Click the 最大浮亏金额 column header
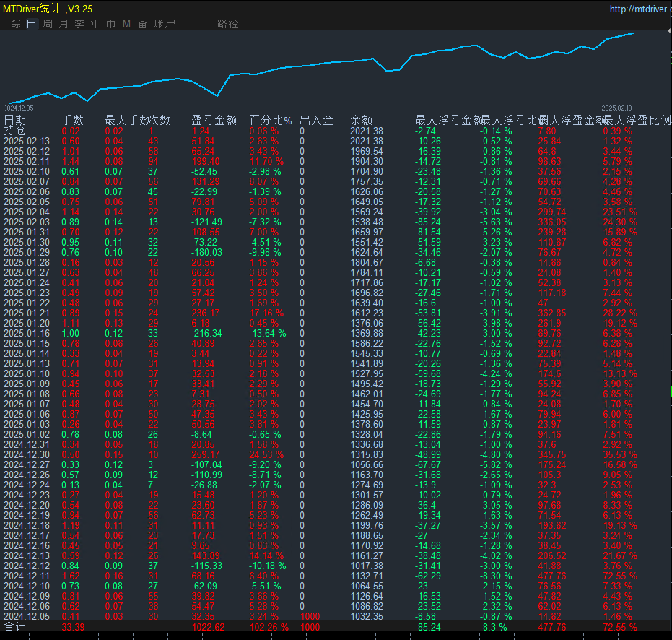672x640 pixels. coord(449,120)
